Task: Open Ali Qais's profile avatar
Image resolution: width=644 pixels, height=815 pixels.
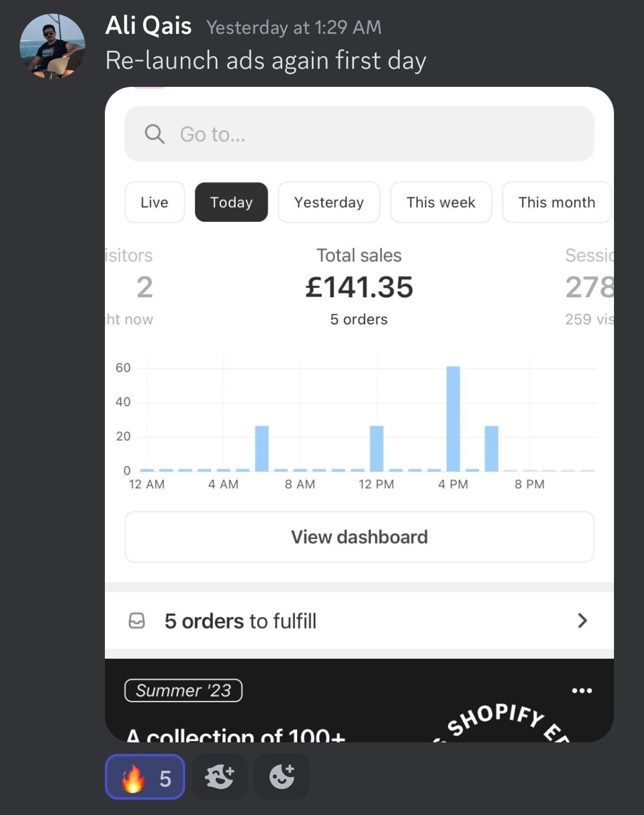Action: [52, 46]
